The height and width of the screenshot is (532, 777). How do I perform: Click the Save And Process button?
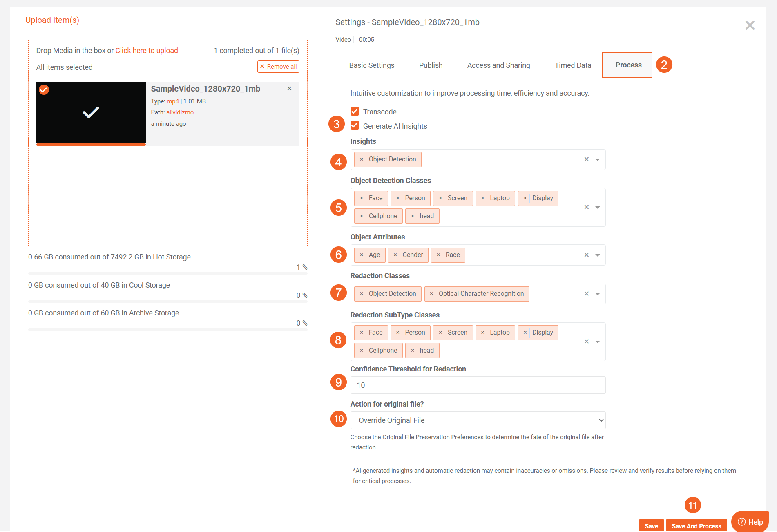tap(696, 526)
